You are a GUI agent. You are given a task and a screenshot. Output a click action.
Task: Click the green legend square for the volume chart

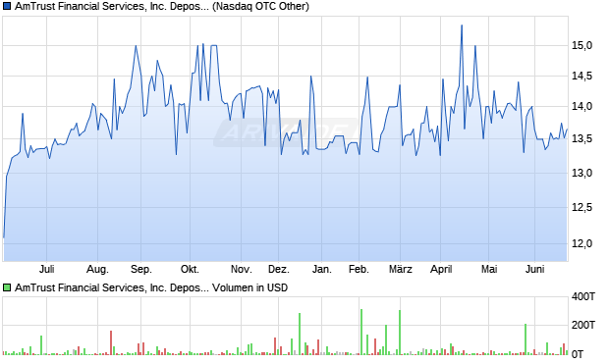point(7,287)
